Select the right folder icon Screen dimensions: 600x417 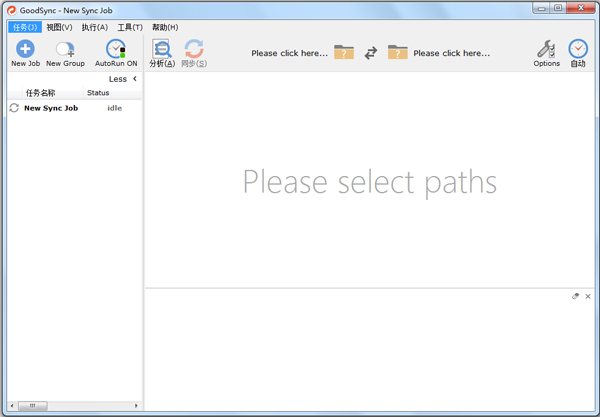tap(398, 53)
